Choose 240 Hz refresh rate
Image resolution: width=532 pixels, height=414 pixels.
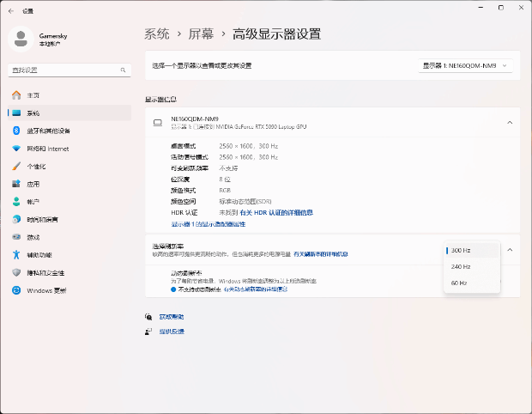click(472, 266)
